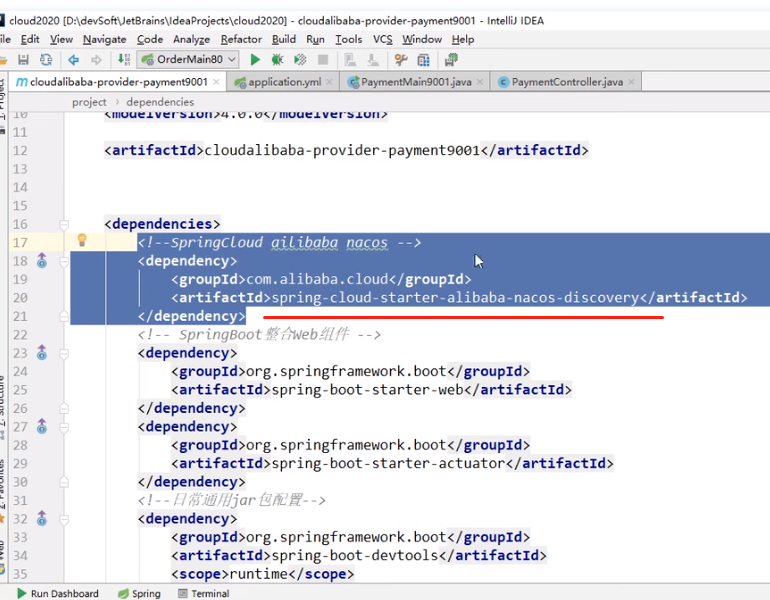Click the fold end marker on line 21
The width and height of the screenshot is (770, 600).
[64, 317]
